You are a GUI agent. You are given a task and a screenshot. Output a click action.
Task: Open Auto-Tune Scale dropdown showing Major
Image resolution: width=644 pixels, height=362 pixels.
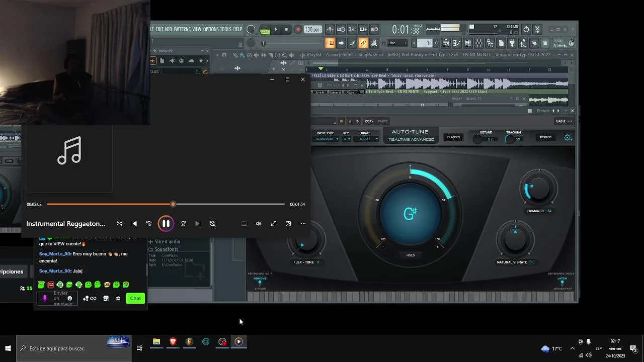[x=367, y=139]
